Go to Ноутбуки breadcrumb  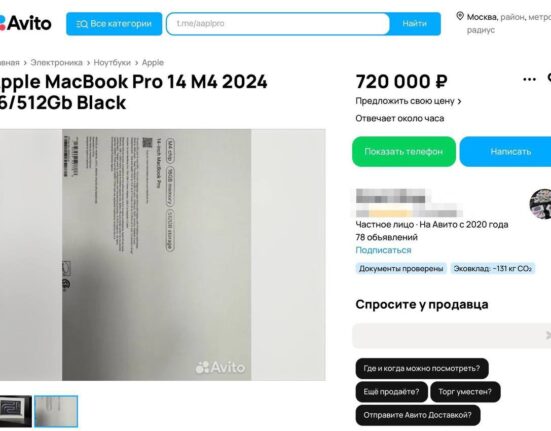[x=112, y=63]
